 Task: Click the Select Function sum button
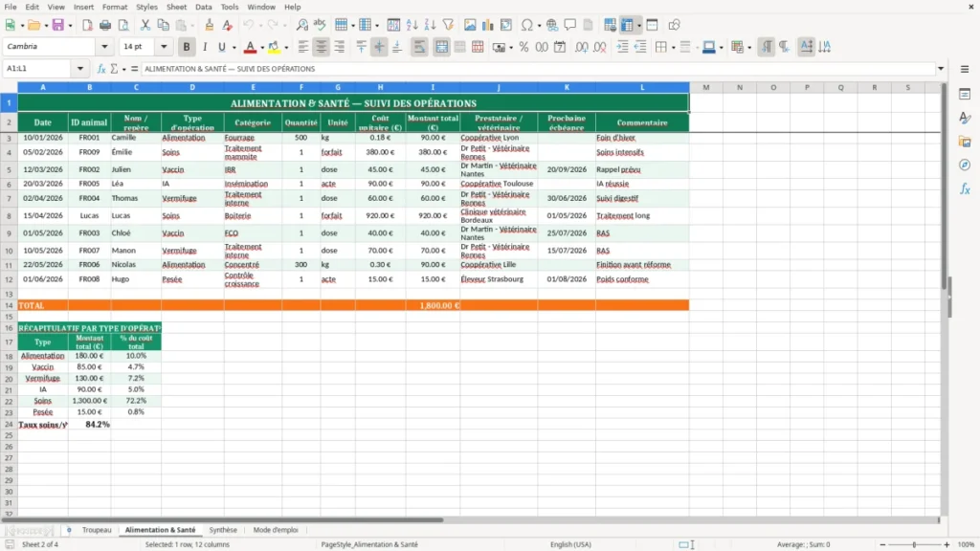point(114,69)
